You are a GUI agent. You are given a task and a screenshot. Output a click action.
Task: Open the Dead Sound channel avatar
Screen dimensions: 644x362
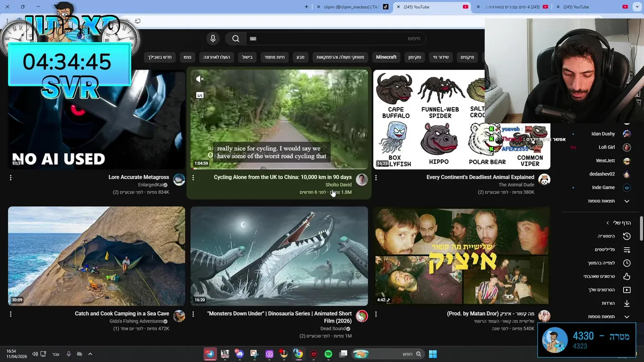362,316
